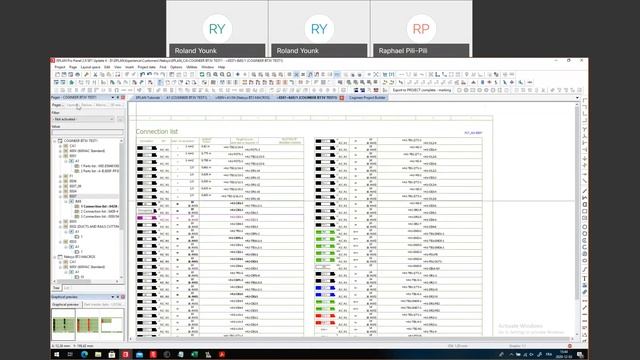
Task: Close the =B007+B4X/1 document tab
Action: click(342, 98)
